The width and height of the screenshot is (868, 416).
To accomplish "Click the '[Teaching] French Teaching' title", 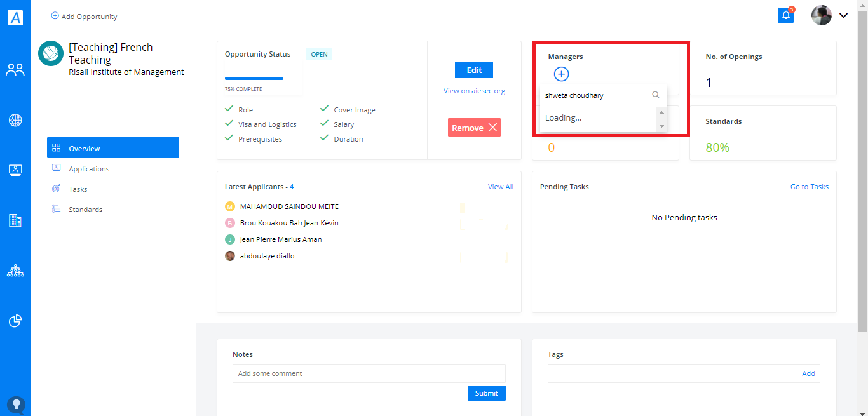I will coord(111,53).
